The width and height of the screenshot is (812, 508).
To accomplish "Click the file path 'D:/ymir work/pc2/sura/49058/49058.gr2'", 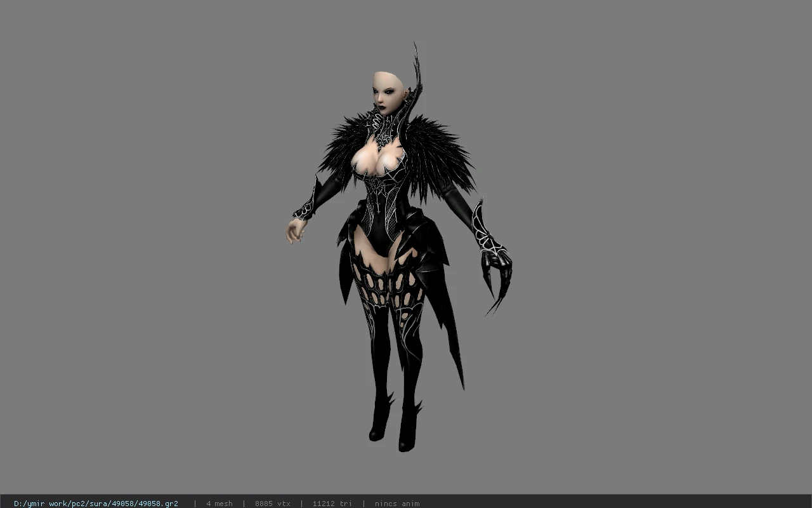I will click(x=96, y=504).
